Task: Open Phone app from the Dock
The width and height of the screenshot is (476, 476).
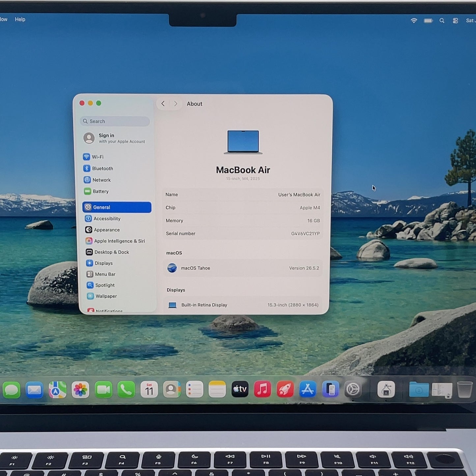Action: [126, 390]
